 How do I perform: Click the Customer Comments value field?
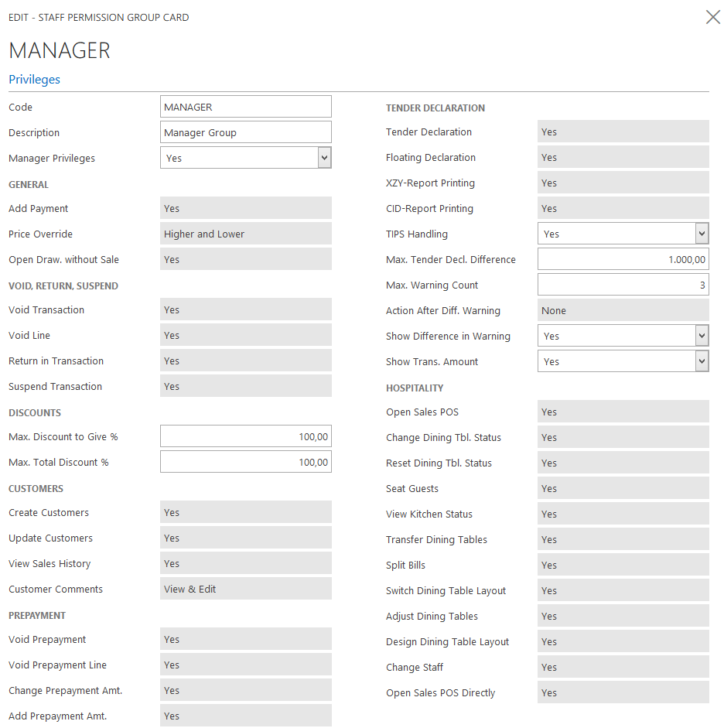tap(245, 589)
